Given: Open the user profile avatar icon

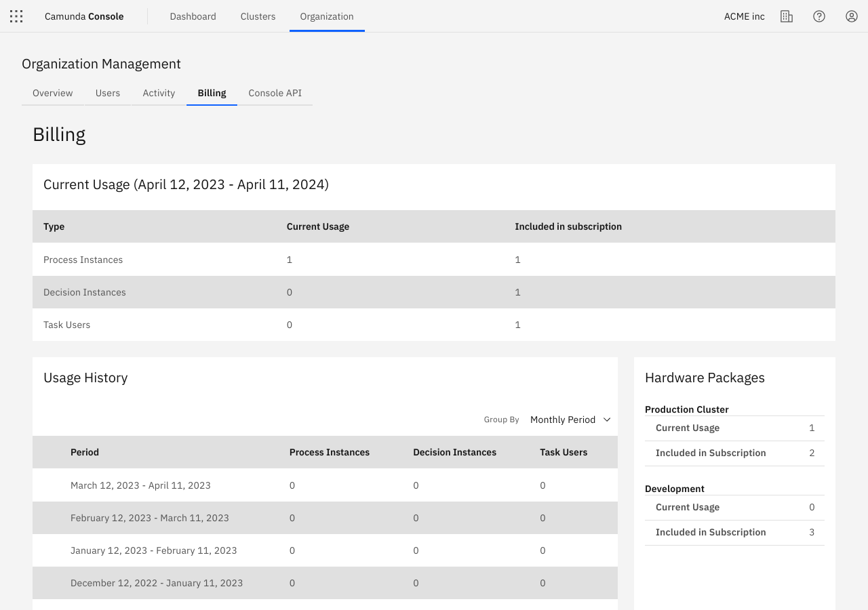Looking at the screenshot, I should click(x=852, y=16).
